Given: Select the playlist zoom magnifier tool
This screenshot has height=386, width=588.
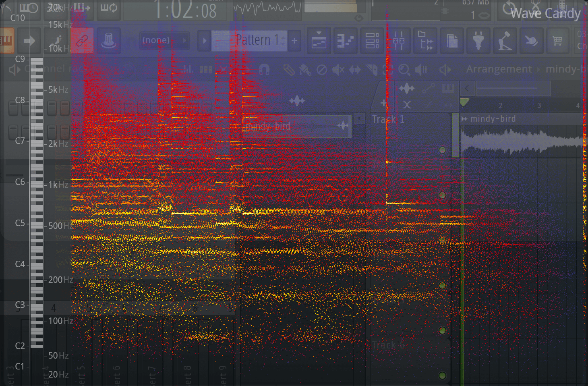Looking at the screenshot, I should tap(404, 70).
